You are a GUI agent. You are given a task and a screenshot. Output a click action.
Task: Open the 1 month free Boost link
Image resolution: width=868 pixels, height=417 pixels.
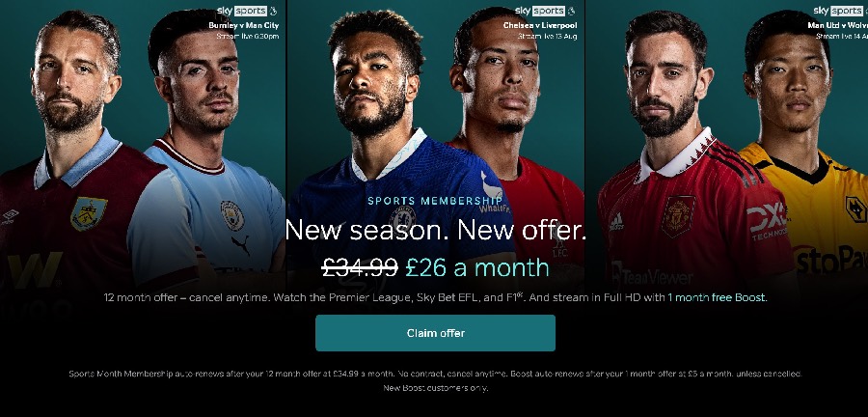click(718, 297)
